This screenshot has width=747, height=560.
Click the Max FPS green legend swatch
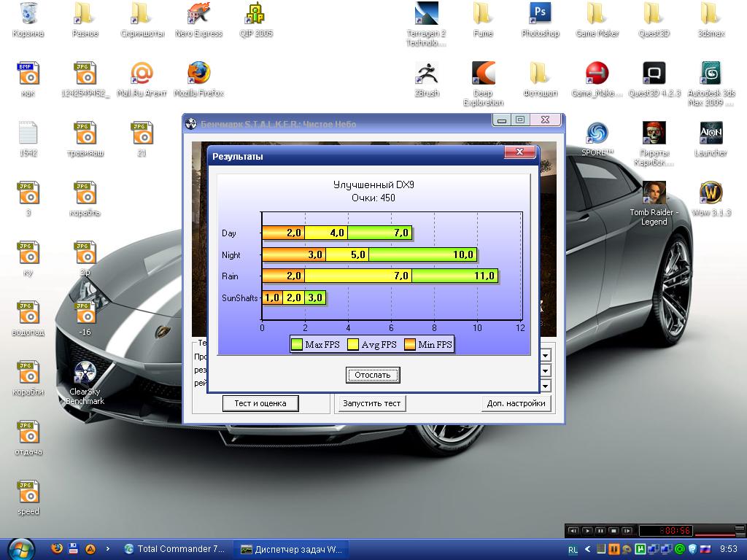pyautogui.click(x=297, y=345)
